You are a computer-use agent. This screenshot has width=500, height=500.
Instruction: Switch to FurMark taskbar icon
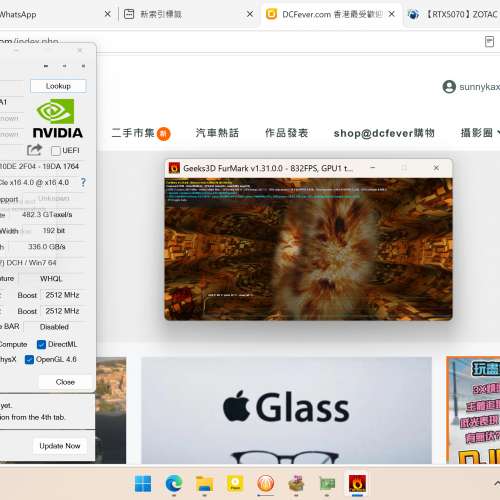coord(357,484)
